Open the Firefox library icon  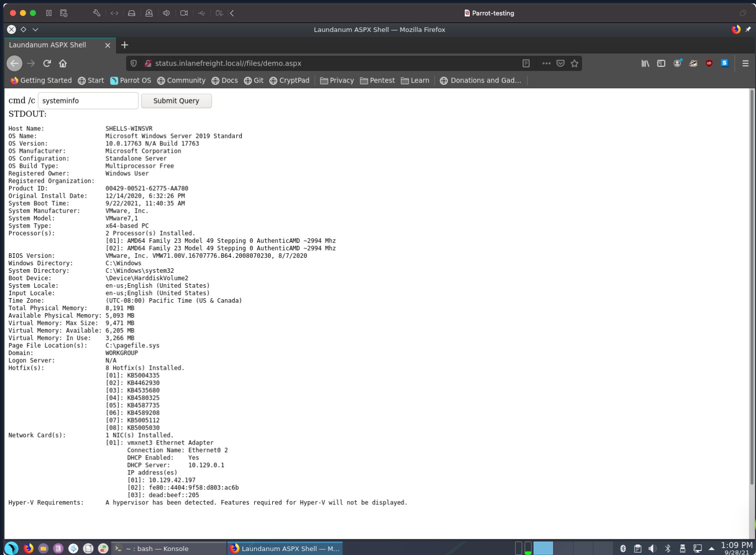pyautogui.click(x=645, y=63)
